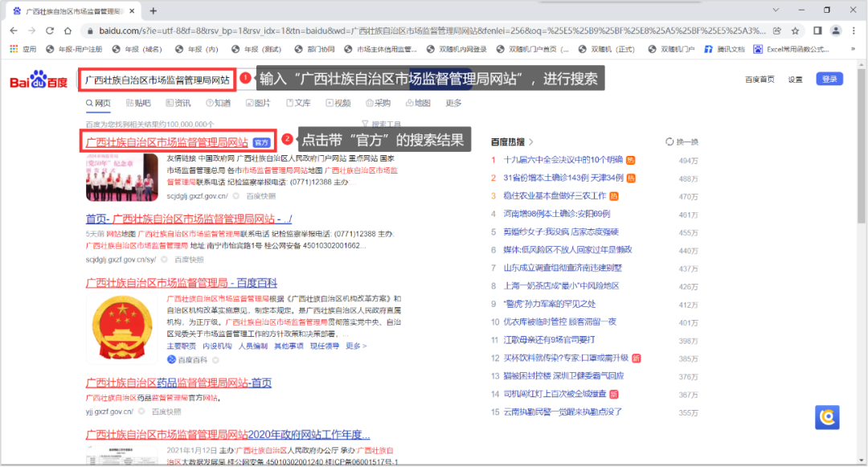Open the 年报 (内) bookmark

point(197,49)
